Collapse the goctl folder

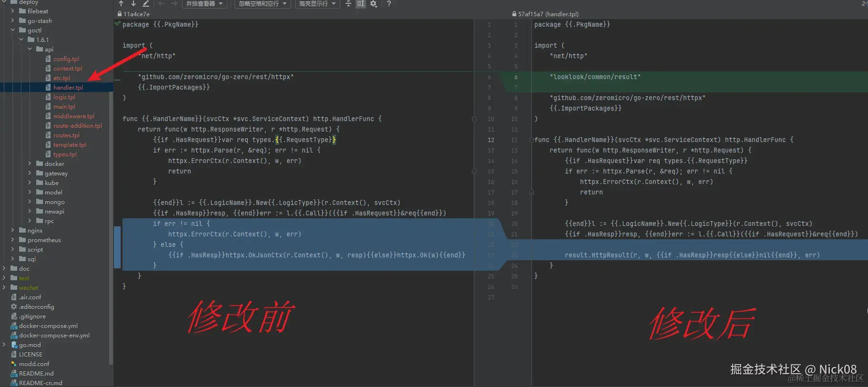tap(13, 30)
